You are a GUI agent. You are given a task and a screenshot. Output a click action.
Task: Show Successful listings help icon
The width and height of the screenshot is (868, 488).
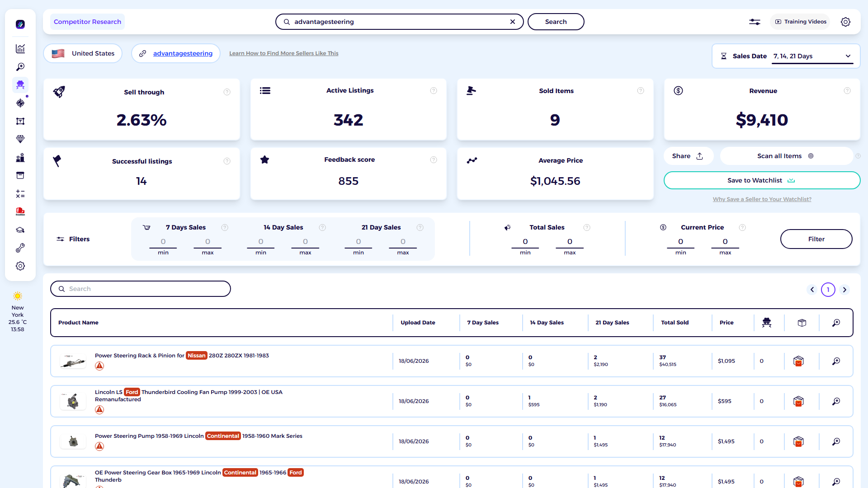pyautogui.click(x=227, y=161)
